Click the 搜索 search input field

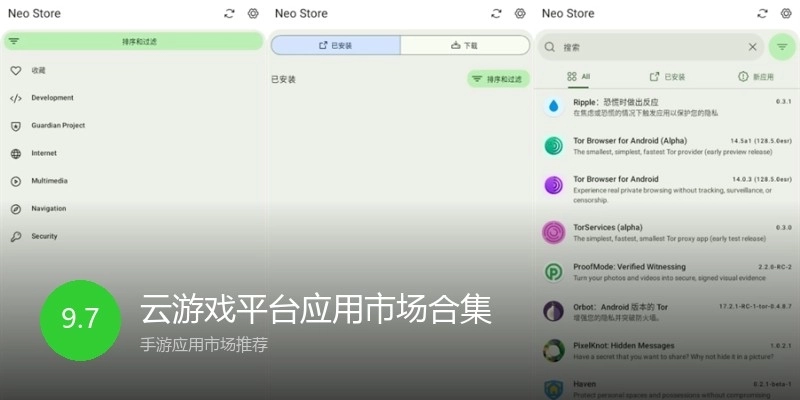coord(650,47)
